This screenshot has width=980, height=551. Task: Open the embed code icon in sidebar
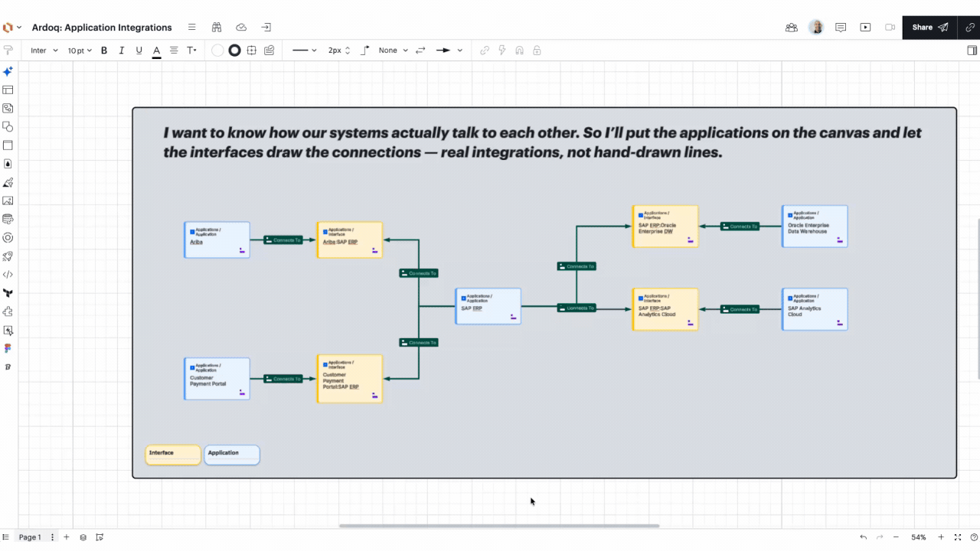pos(8,275)
